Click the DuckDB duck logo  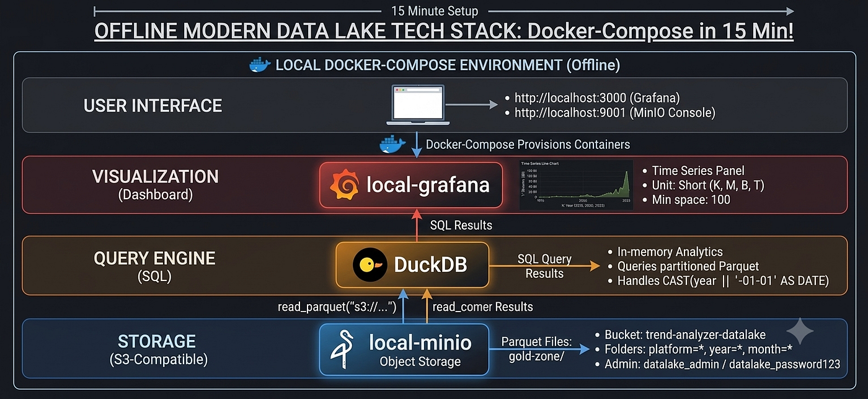coord(370,265)
